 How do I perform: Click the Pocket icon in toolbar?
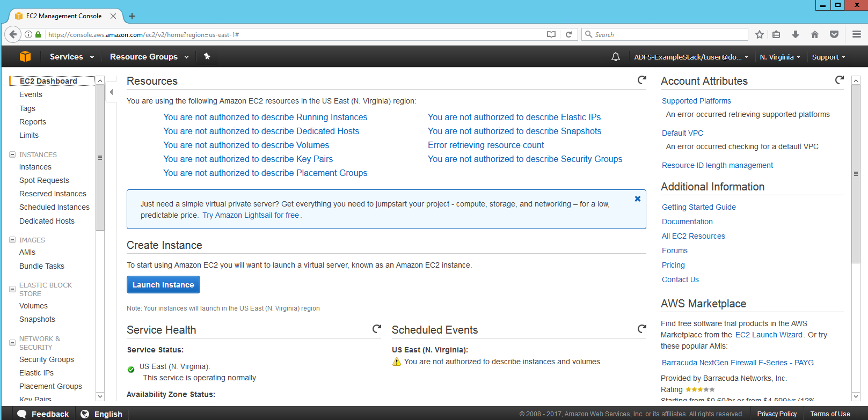click(834, 34)
